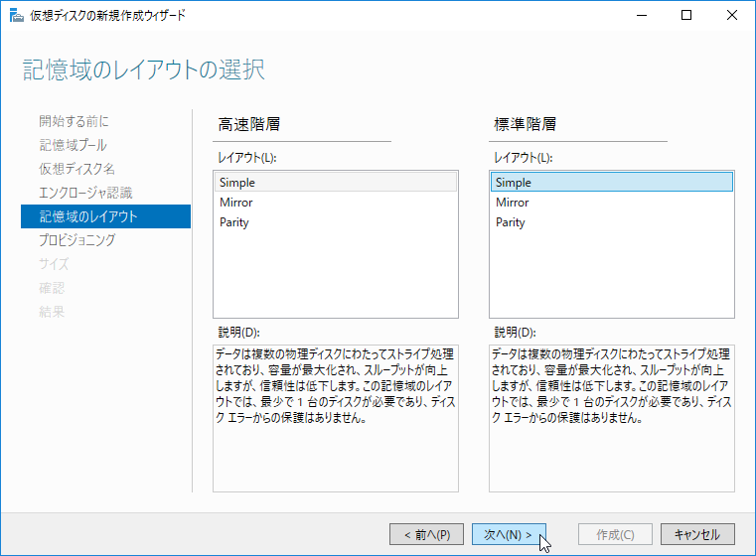Click the wizard icon in the title bar
The image size is (756, 556).
(17, 16)
